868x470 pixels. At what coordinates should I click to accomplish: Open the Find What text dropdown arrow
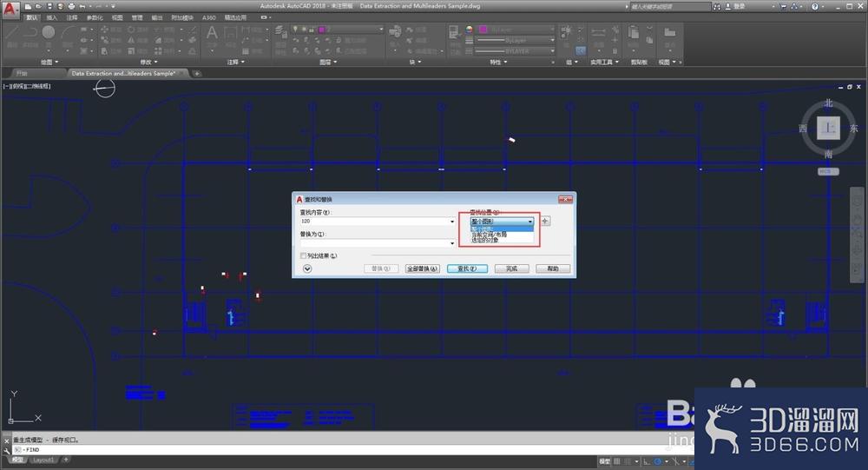point(452,222)
